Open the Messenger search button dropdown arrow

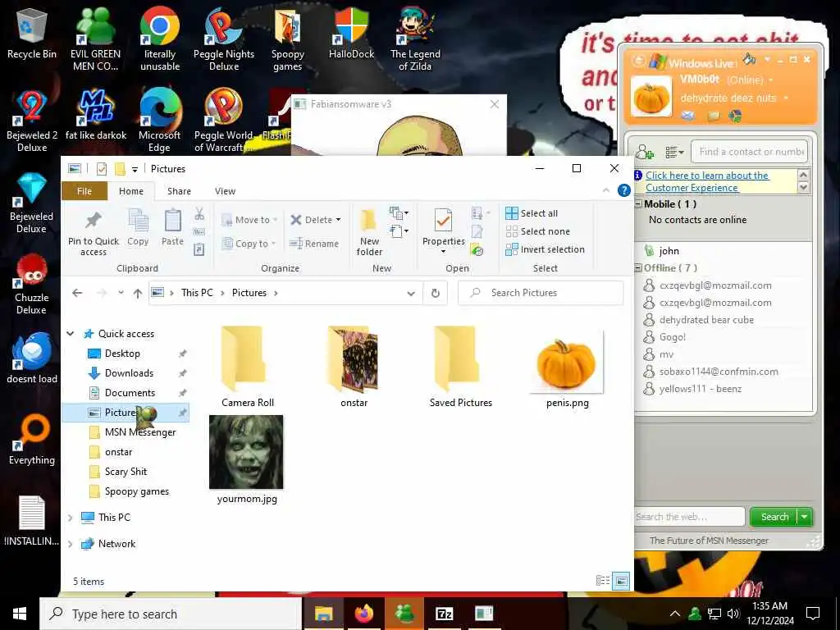805,517
